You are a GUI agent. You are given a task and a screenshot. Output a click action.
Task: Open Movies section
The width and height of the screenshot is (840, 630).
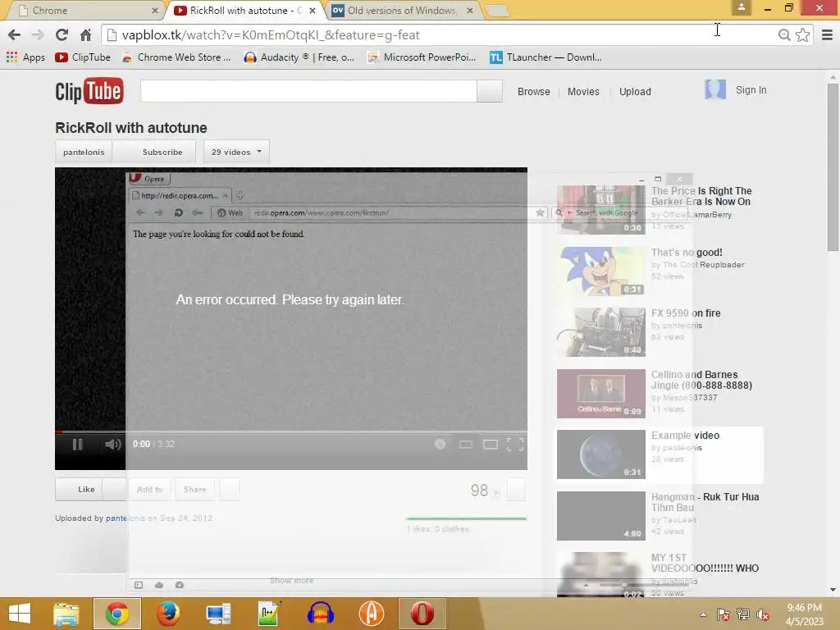click(x=583, y=92)
